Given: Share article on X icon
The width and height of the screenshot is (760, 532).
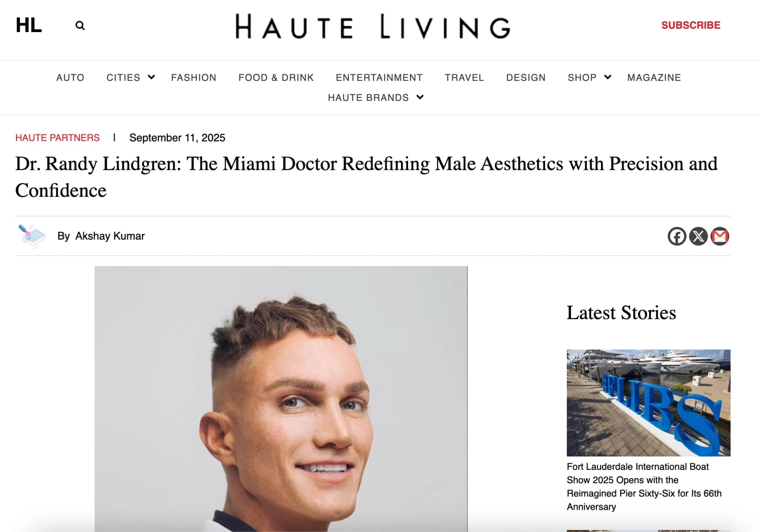Looking at the screenshot, I should pyautogui.click(x=698, y=236).
